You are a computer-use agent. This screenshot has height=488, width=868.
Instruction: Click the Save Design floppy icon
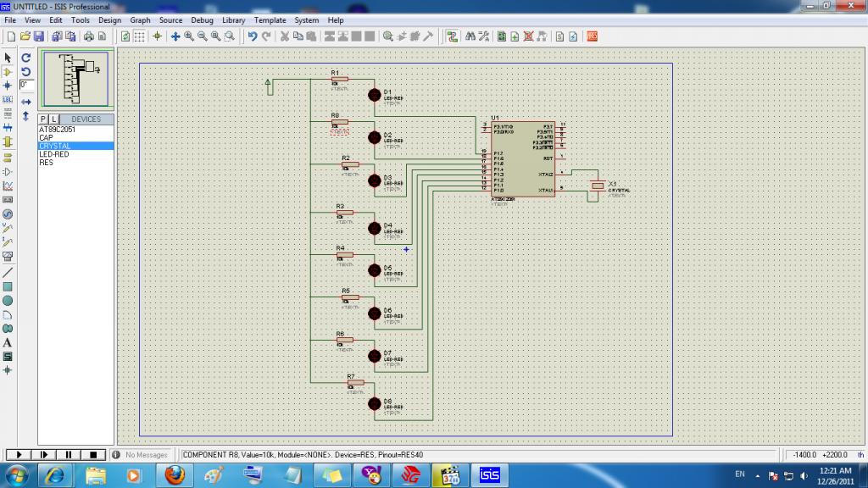38,36
